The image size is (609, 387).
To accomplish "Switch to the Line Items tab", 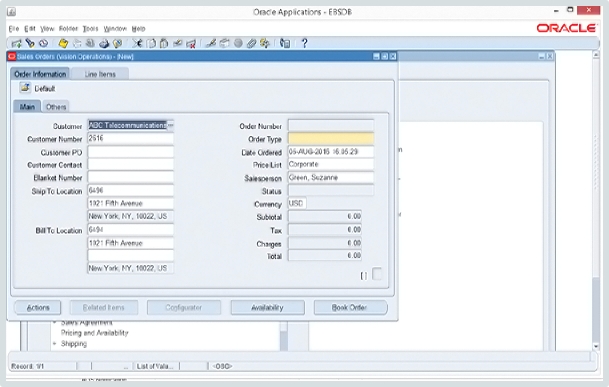I will click(x=100, y=74).
